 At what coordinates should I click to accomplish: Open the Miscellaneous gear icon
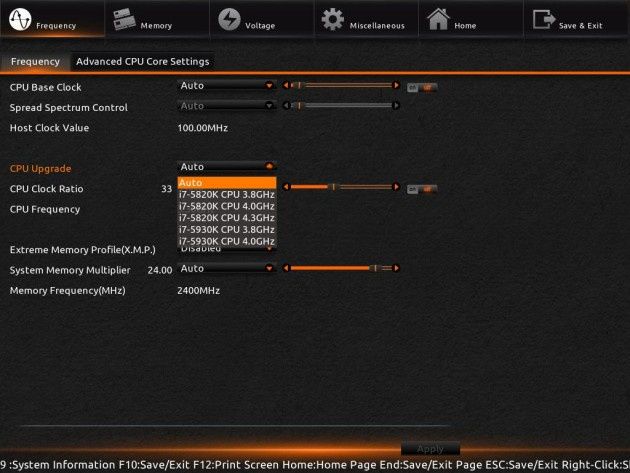333,19
